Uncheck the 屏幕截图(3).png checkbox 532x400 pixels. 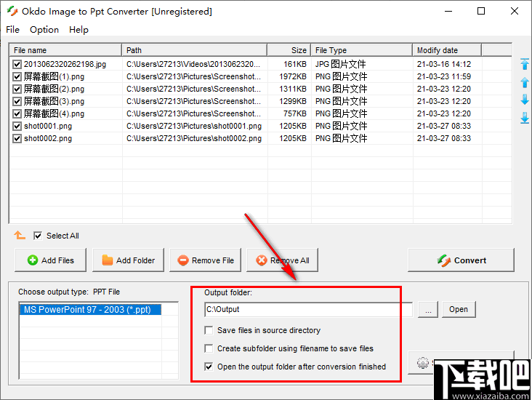pyautogui.click(x=17, y=102)
